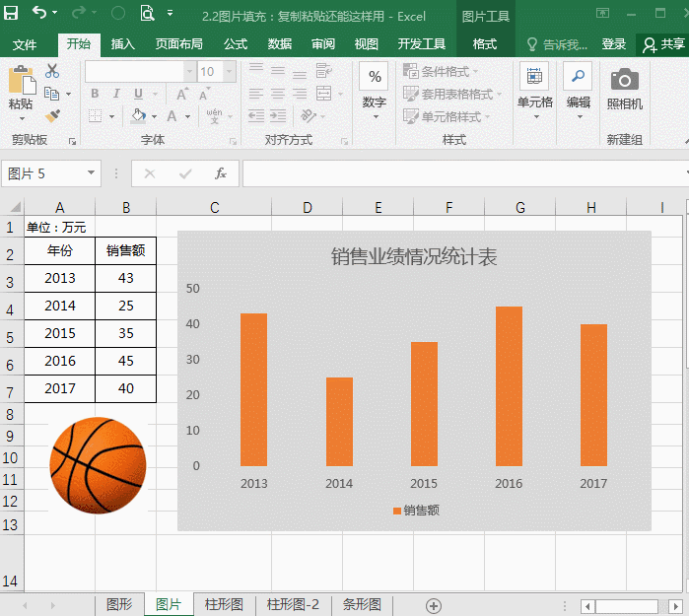The image size is (689, 616).
Task: Expand the Cells (单元格) dropdown
Action: 534,116
